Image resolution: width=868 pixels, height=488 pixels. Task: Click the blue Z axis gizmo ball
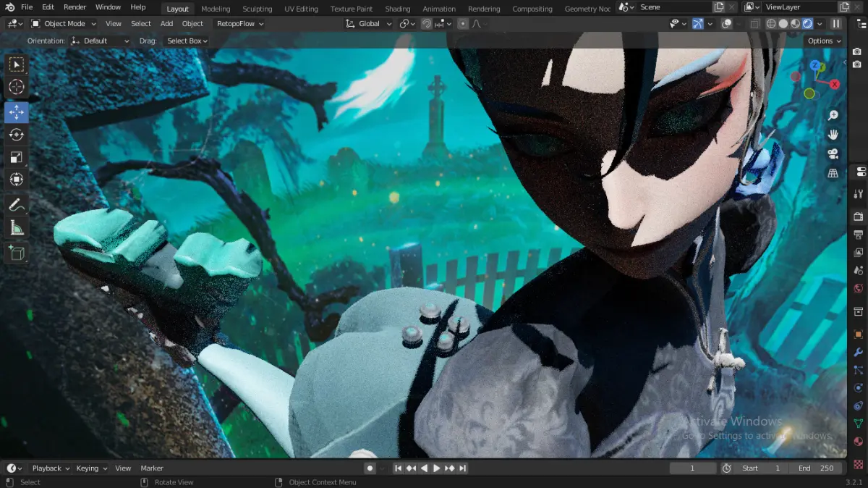coord(814,65)
